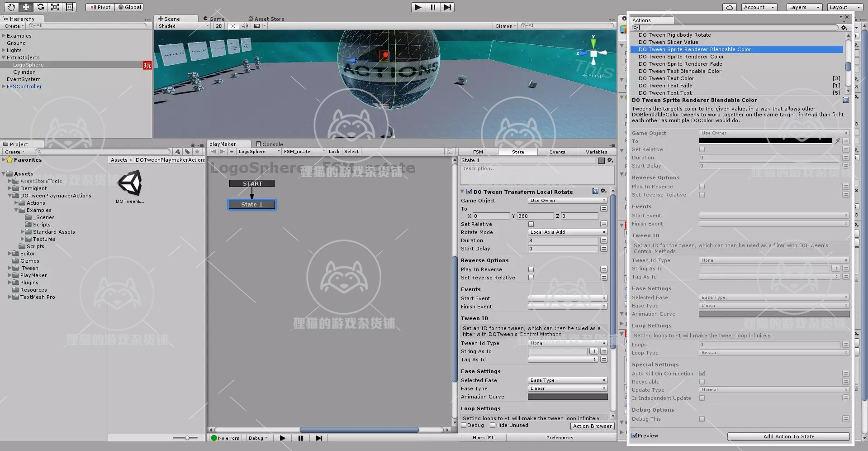
Task: Open the Action Browser button
Action: click(x=592, y=426)
